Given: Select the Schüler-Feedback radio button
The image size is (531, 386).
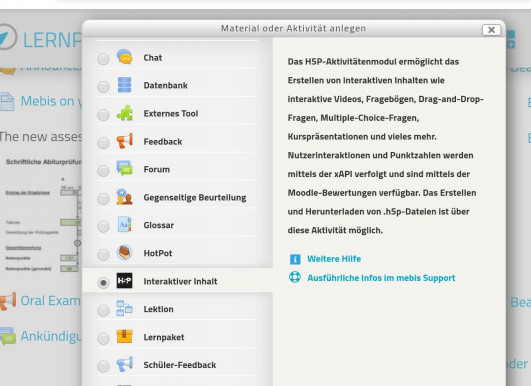Looking at the screenshot, I should 103,366.
